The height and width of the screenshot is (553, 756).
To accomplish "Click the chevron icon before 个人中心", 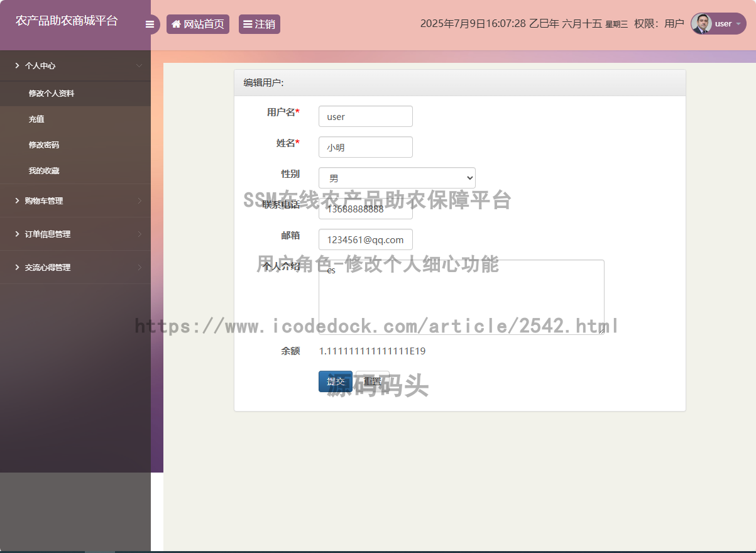I will pos(17,65).
